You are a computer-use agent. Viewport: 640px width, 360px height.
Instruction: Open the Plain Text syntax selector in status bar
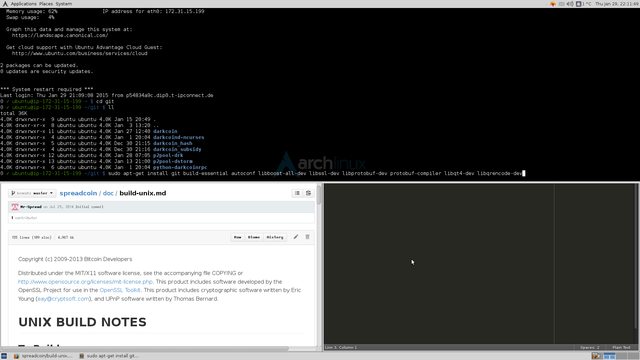(621, 347)
